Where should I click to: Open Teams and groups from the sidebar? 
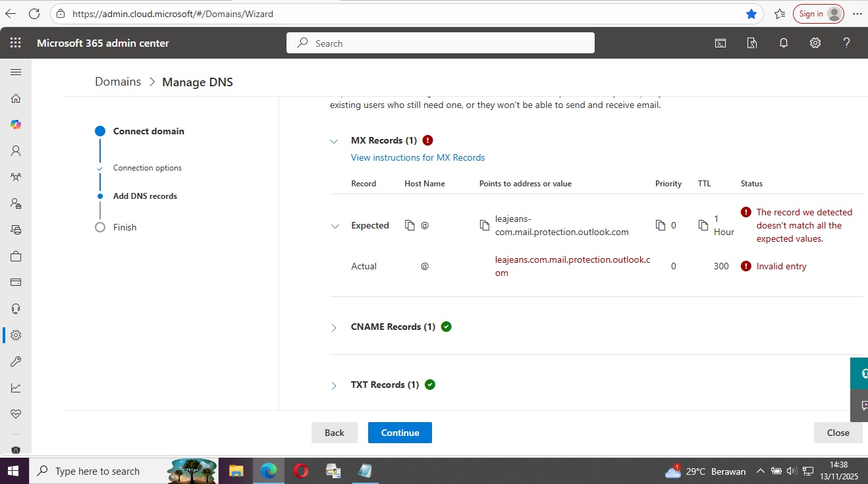click(x=15, y=176)
